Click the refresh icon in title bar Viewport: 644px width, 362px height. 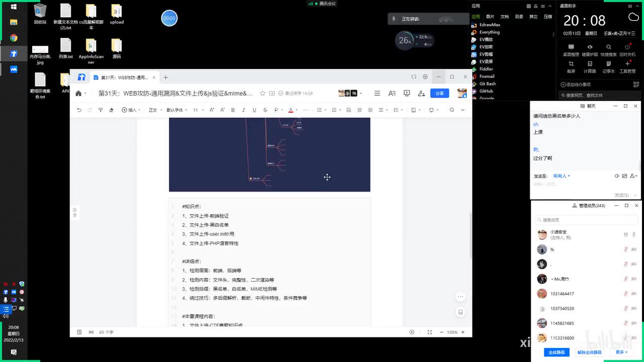[x=414, y=77]
